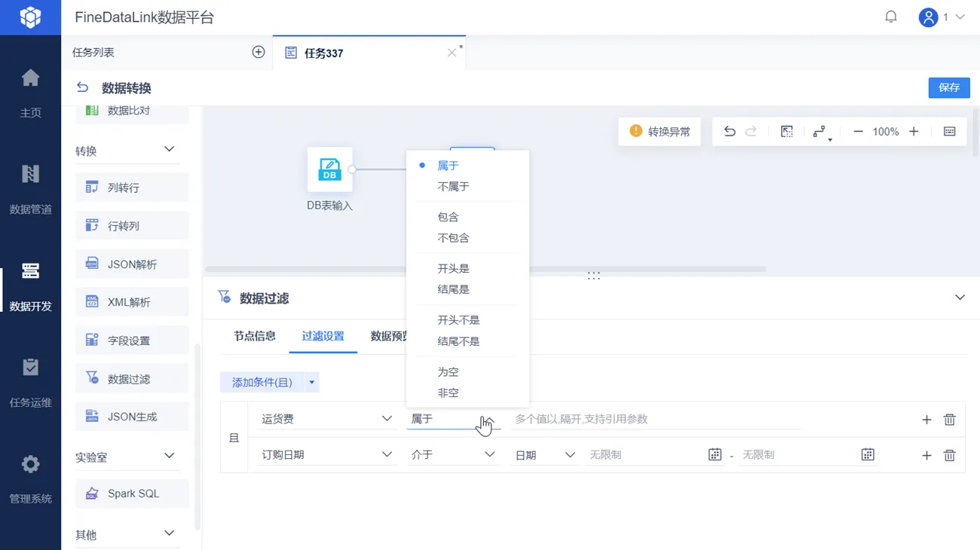Viewport: 980px width, 550px height.
Task: Switch to the 节点信息 tab
Action: coord(253,337)
